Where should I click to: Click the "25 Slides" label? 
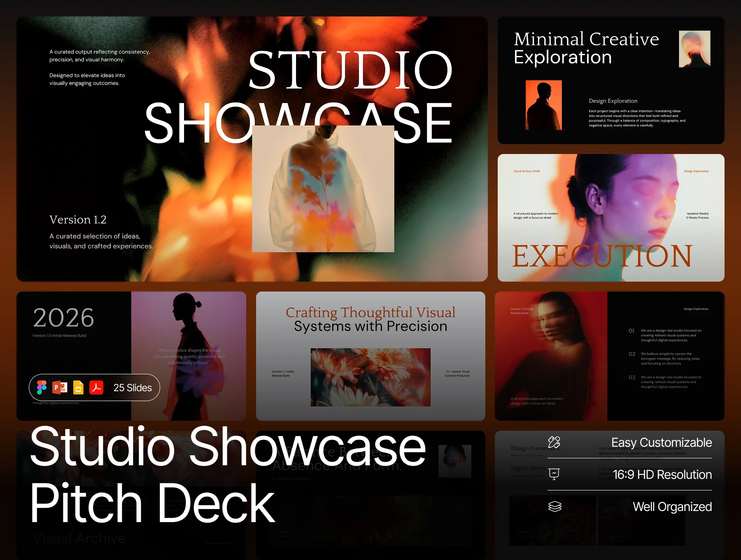pyautogui.click(x=133, y=388)
